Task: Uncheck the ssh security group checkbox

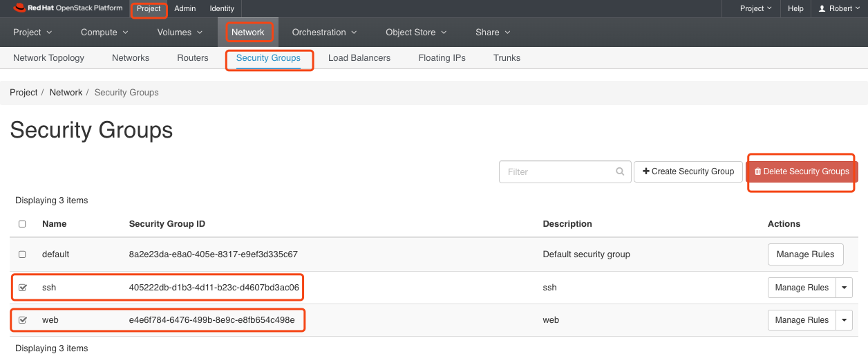Action: click(22, 288)
